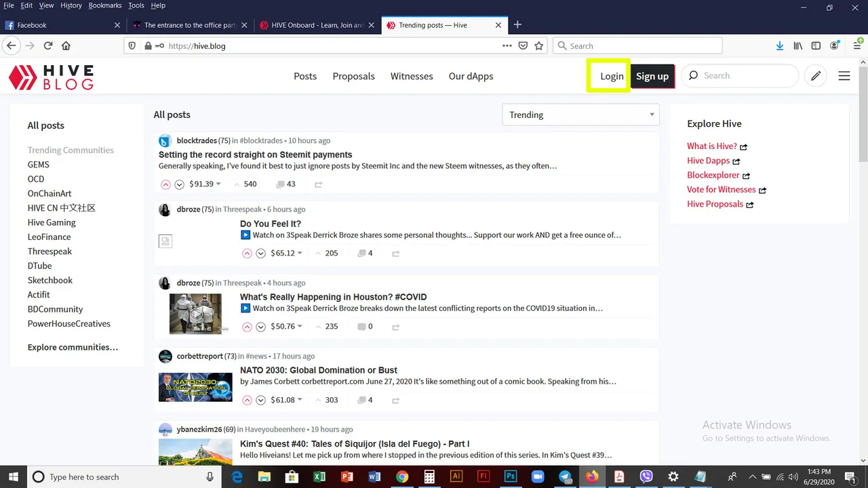Reblog the blocktrades post
This screenshot has width=868, height=488.
318,184
